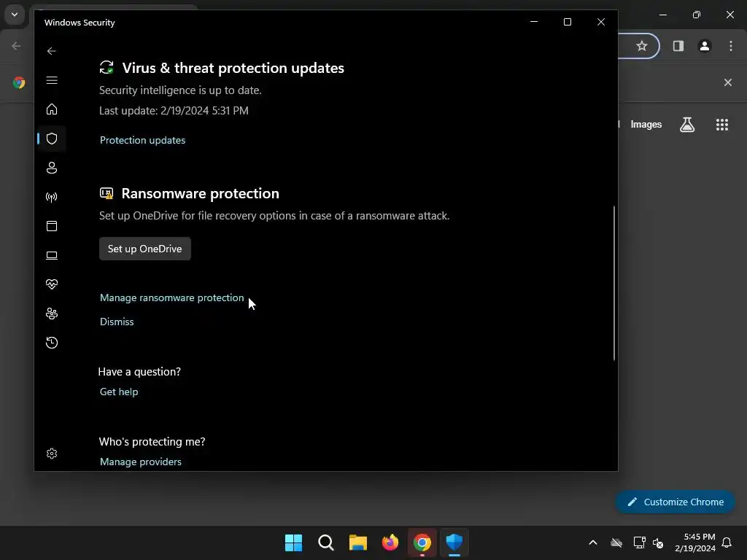Open Device performance & health heart icon

pyautogui.click(x=52, y=284)
